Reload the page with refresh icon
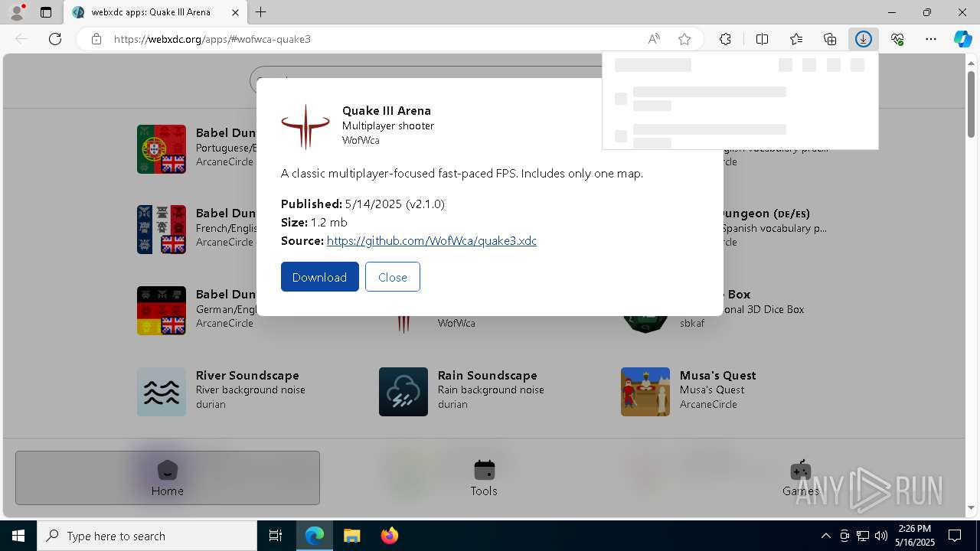This screenshot has width=980, height=551. click(55, 39)
